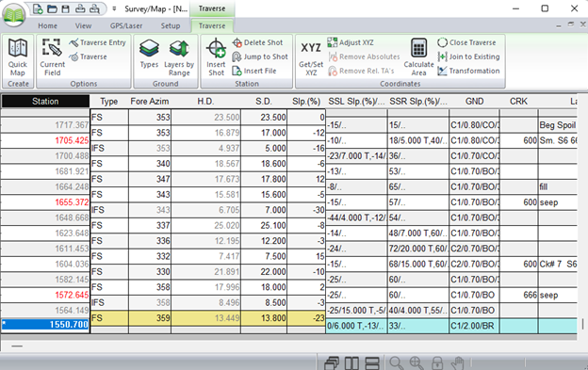Viewport: 588px width, 370px height.
Task: Open Traverse Entry options
Action: point(97,42)
